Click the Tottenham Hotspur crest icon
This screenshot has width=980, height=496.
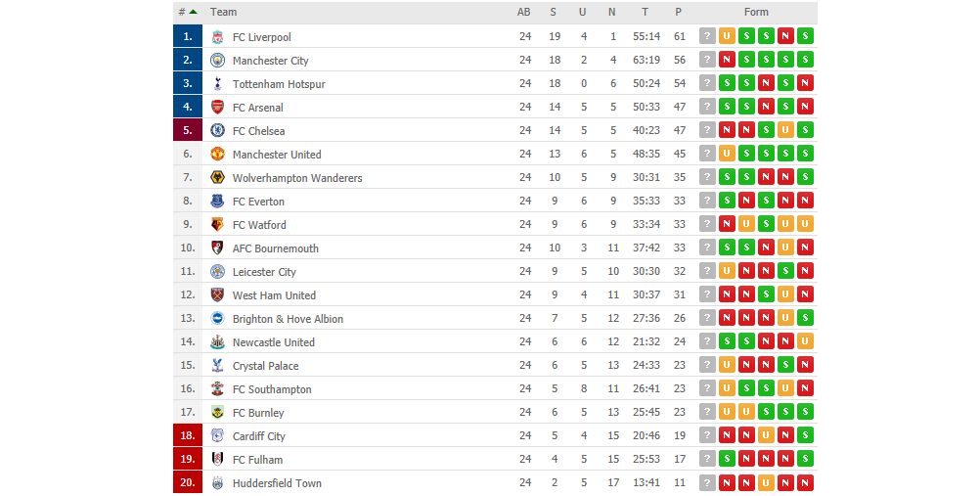click(x=217, y=84)
